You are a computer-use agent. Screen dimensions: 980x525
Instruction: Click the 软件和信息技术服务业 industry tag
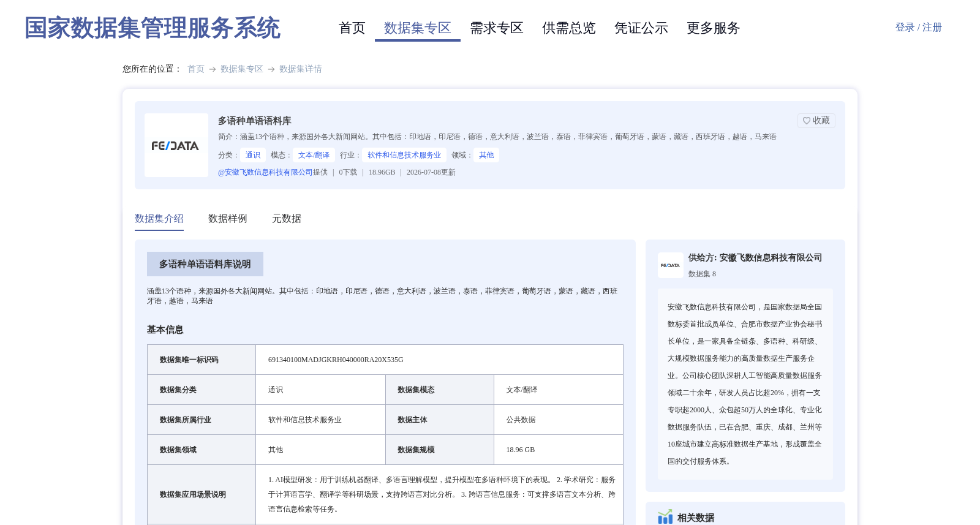[x=404, y=155]
